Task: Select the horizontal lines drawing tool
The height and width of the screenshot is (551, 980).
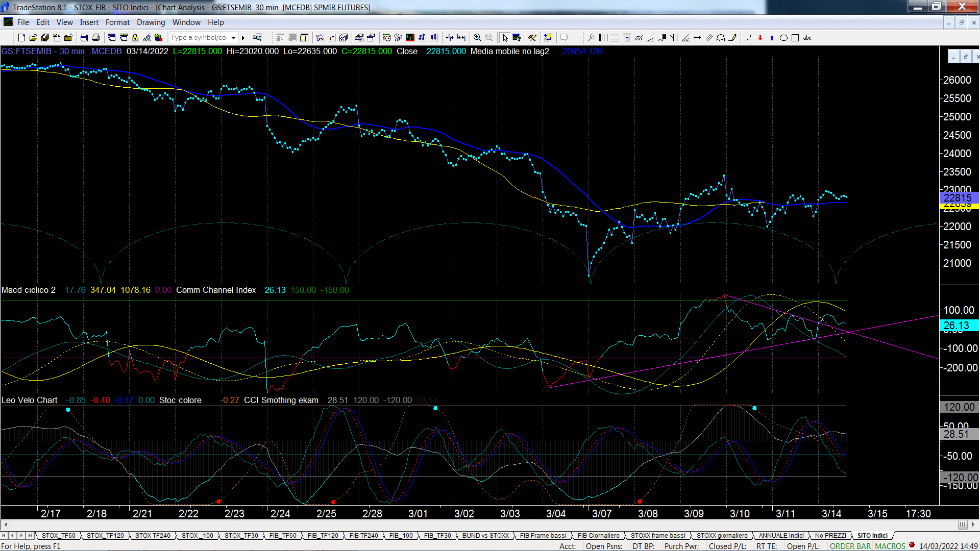Action: [x=615, y=38]
